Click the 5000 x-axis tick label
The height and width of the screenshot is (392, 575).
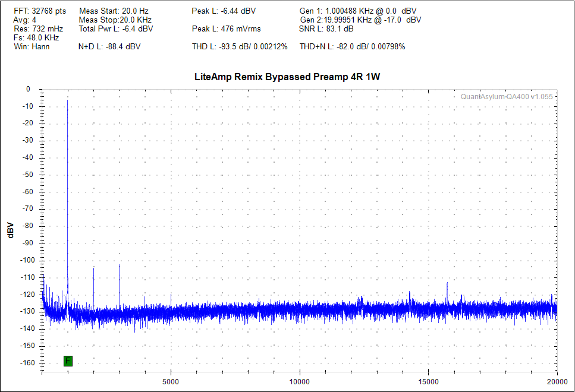coord(171,382)
